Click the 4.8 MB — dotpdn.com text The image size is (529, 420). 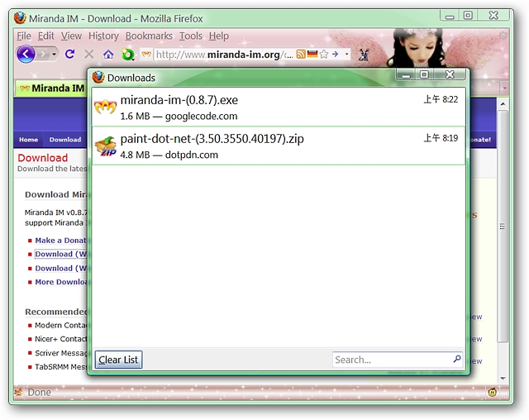pos(169,155)
